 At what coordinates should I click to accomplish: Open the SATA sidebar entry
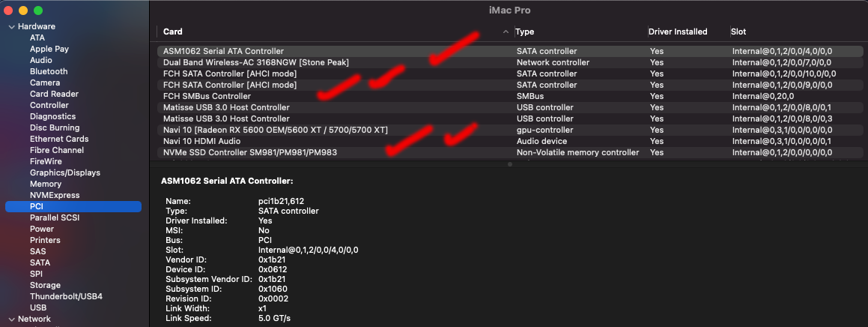click(40, 262)
